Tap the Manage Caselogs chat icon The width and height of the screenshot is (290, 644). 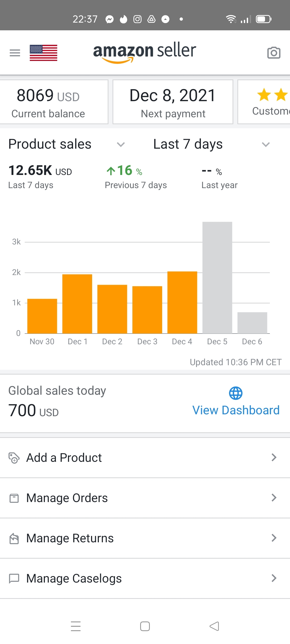[x=14, y=578]
